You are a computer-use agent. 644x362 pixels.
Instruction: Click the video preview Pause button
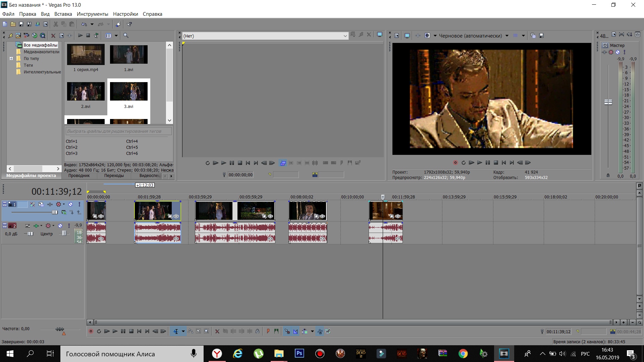487,163
